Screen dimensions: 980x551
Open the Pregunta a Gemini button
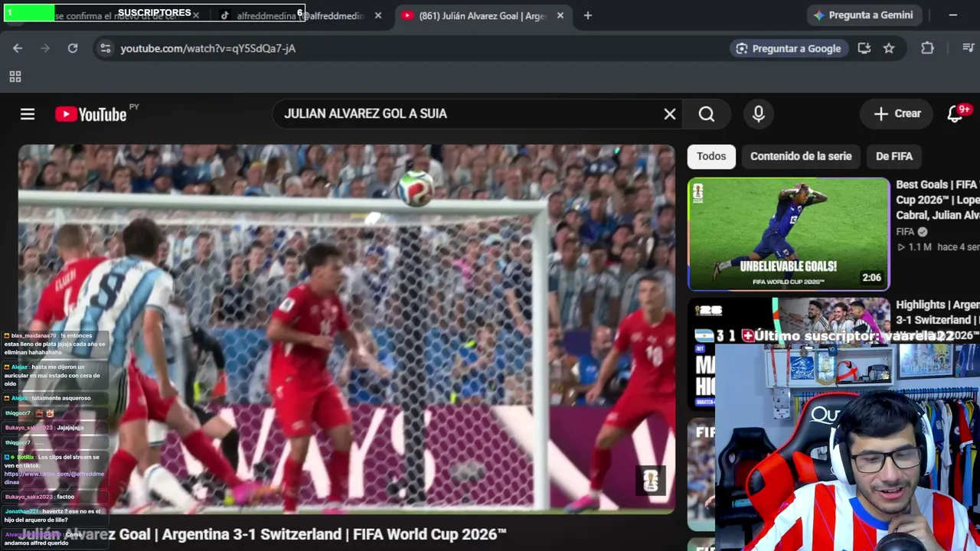[x=864, y=15]
